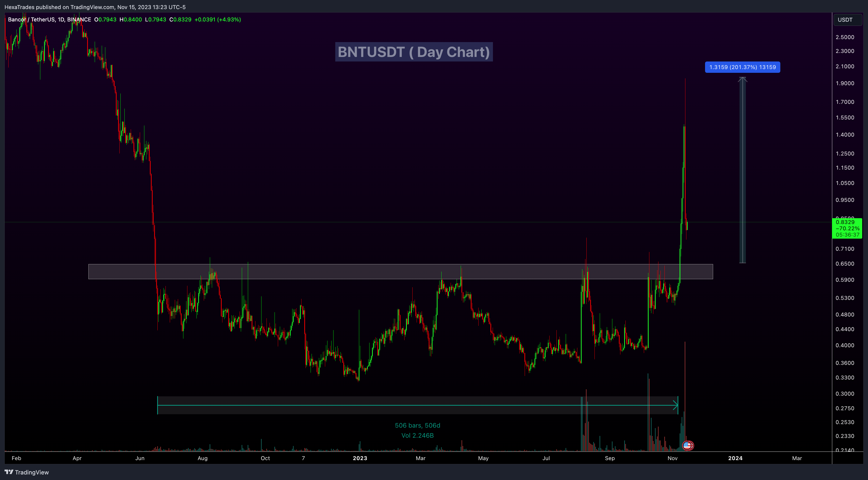Click the HexaTrades published header text
The width and height of the screenshot is (868, 480).
coord(95,7)
